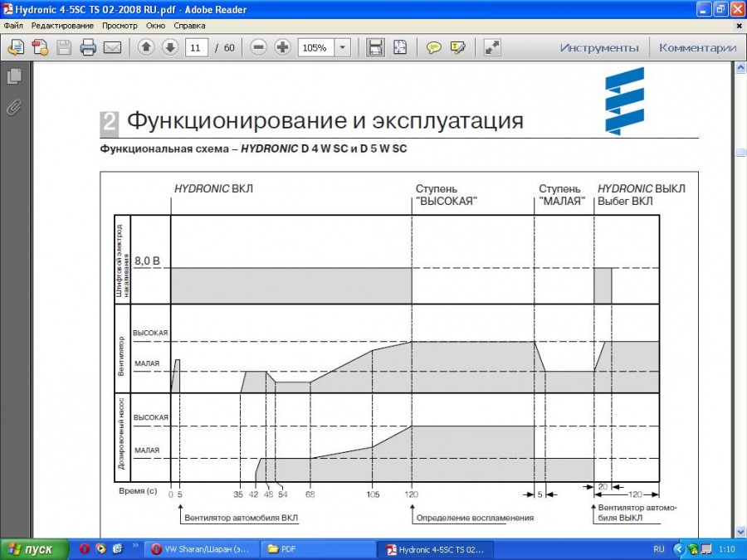
Task: Switch to full screen read mode
Action: pos(492,47)
